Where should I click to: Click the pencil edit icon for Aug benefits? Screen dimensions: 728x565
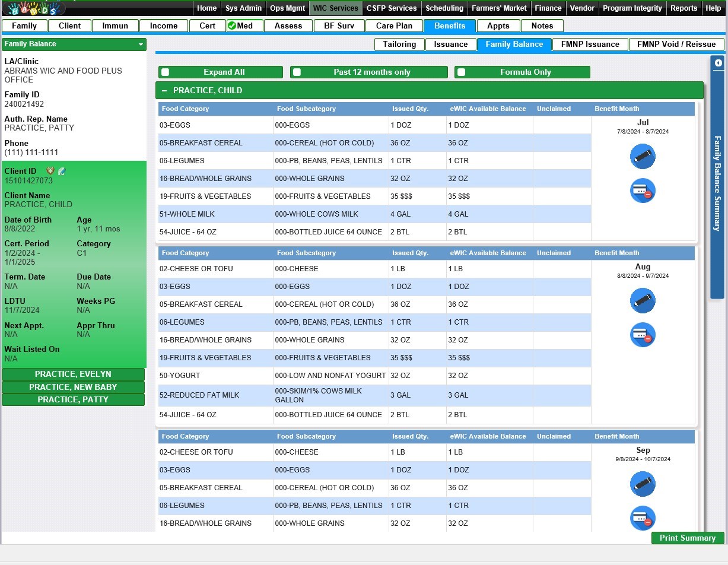pos(643,301)
